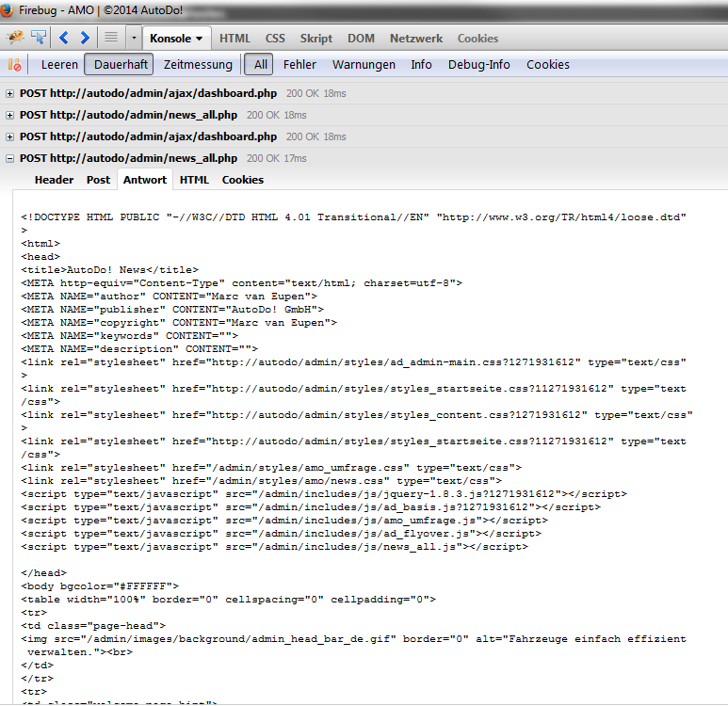The width and height of the screenshot is (728, 706).
Task: Filter console by Fehler
Action: (x=299, y=65)
